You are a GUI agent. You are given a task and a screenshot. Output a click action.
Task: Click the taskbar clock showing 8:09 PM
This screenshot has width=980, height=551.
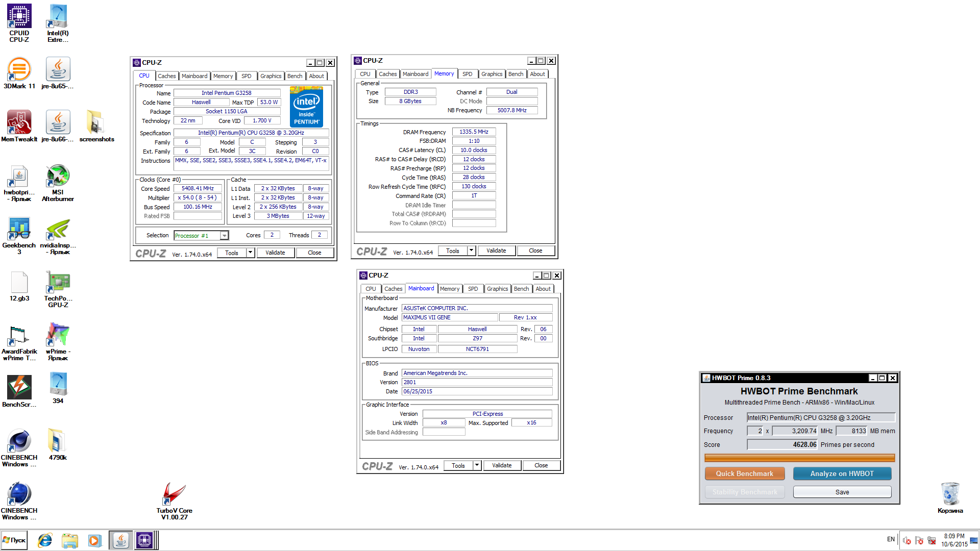(x=954, y=540)
